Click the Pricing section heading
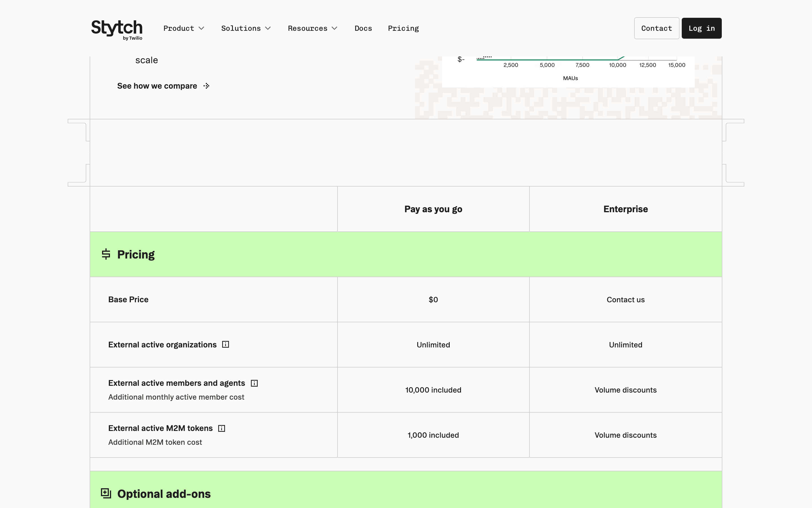Image resolution: width=812 pixels, height=508 pixels. [136, 255]
